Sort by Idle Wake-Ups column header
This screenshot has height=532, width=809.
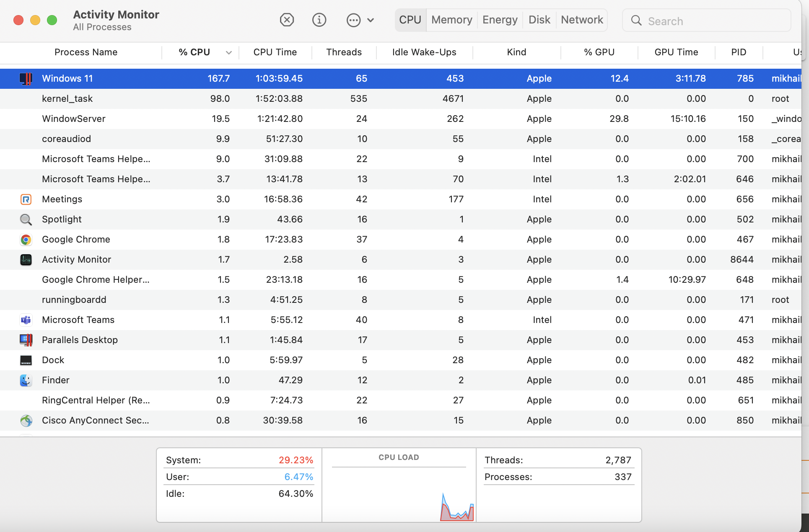(424, 52)
